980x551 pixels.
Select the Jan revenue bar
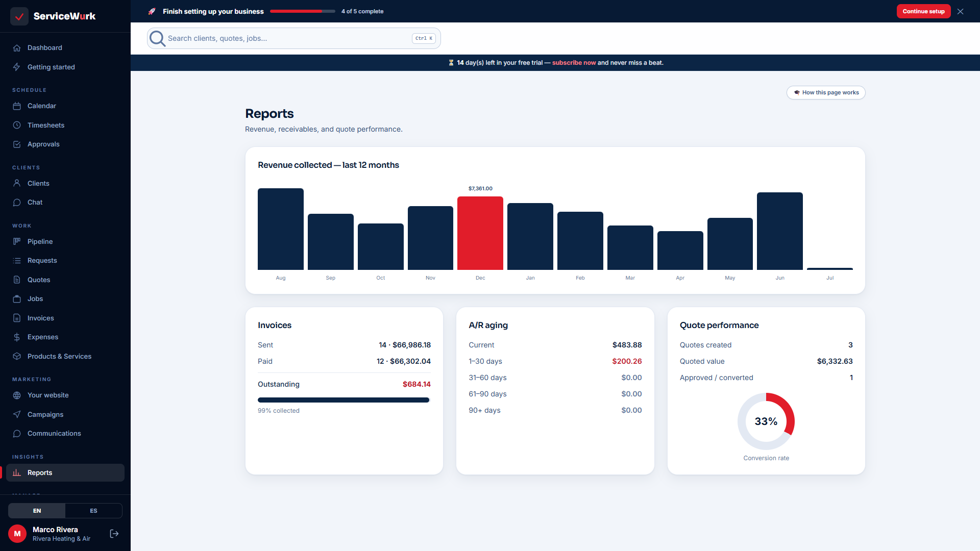tap(530, 236)
